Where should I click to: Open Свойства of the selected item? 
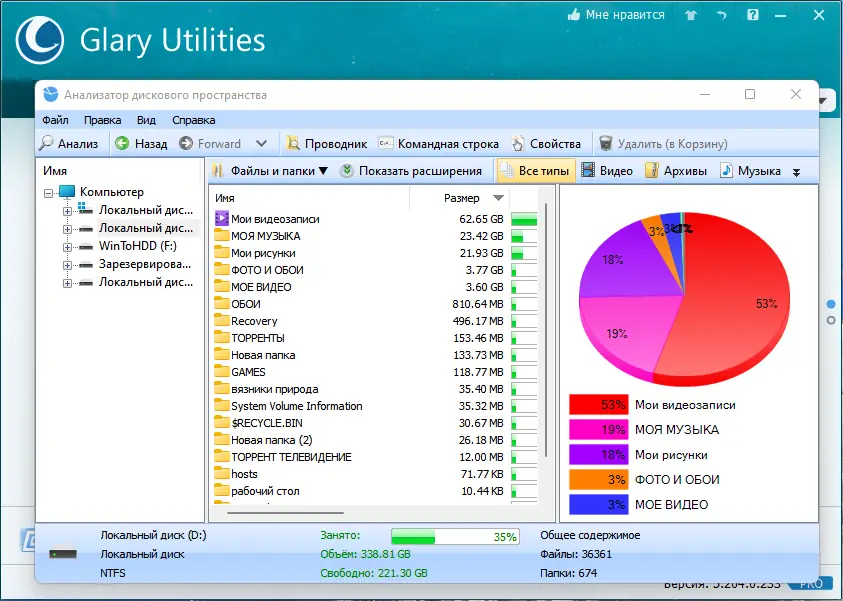point(546,144)
